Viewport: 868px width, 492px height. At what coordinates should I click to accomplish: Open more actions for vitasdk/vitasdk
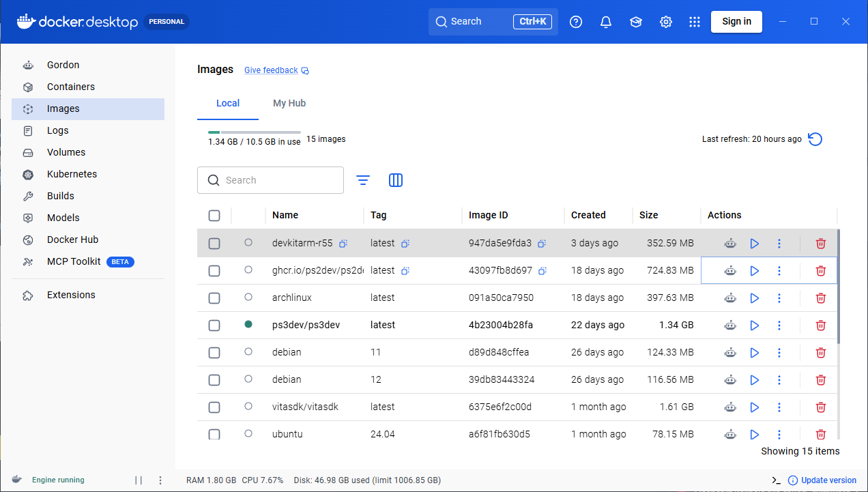point(779,407)
